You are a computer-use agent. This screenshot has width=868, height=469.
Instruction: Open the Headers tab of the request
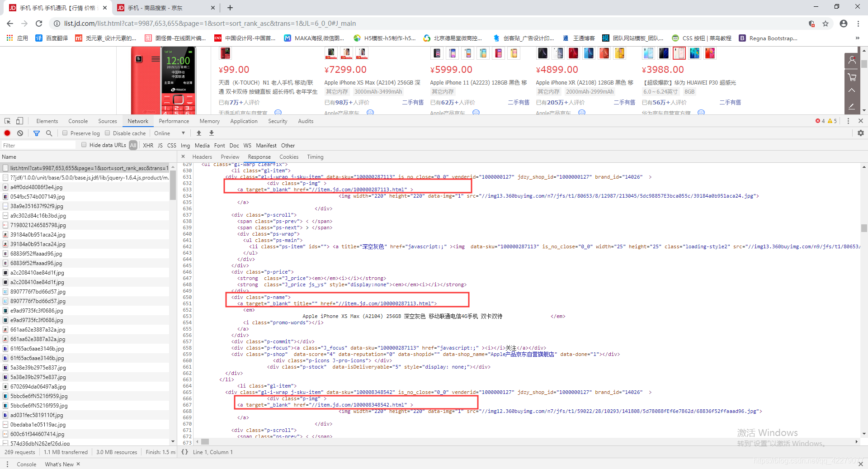pyautogui.click(x=202, y=156)
